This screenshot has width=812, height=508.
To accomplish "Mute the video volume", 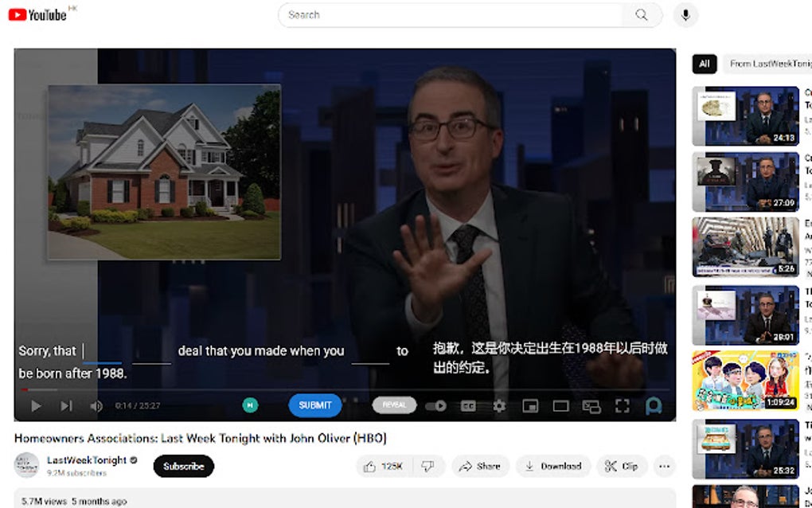I will (x=96, y=406).
